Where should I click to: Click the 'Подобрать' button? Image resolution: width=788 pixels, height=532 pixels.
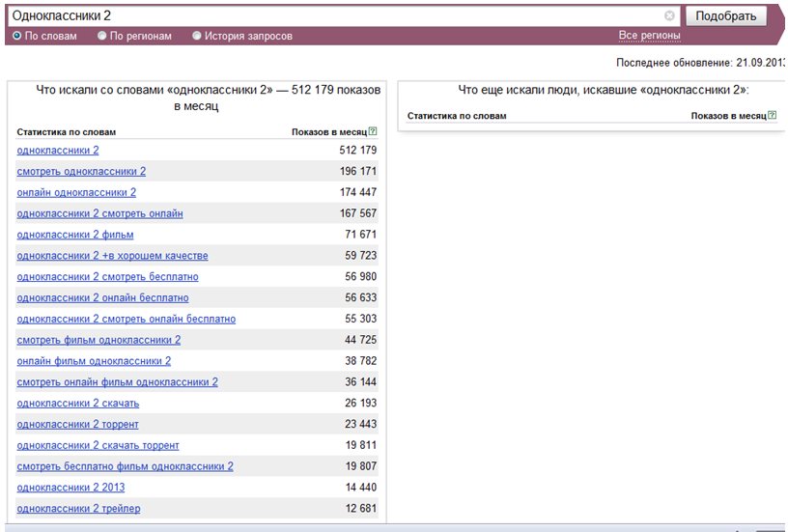(725, 16)
